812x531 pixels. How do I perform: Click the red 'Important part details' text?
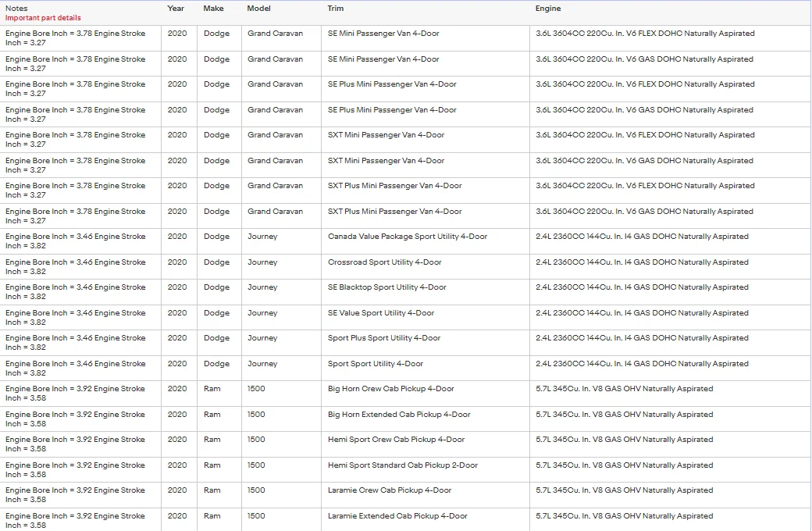[x=43, y=18]
